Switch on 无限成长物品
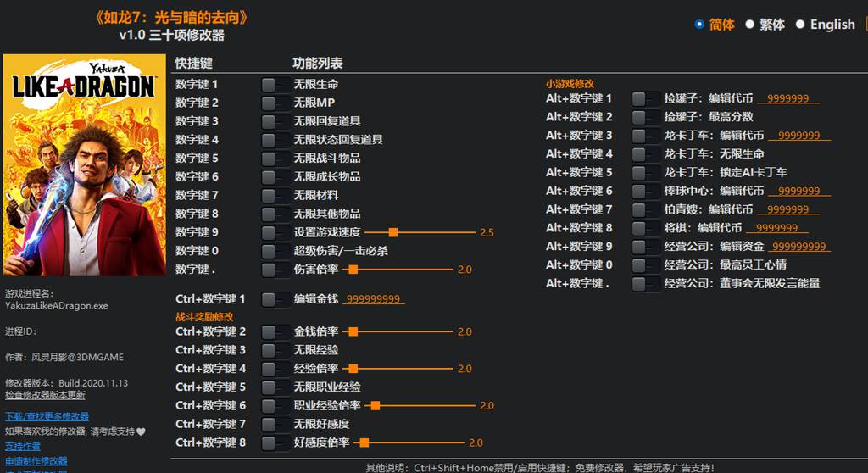This screenshot has height=473, width=868. pos(275,177)
